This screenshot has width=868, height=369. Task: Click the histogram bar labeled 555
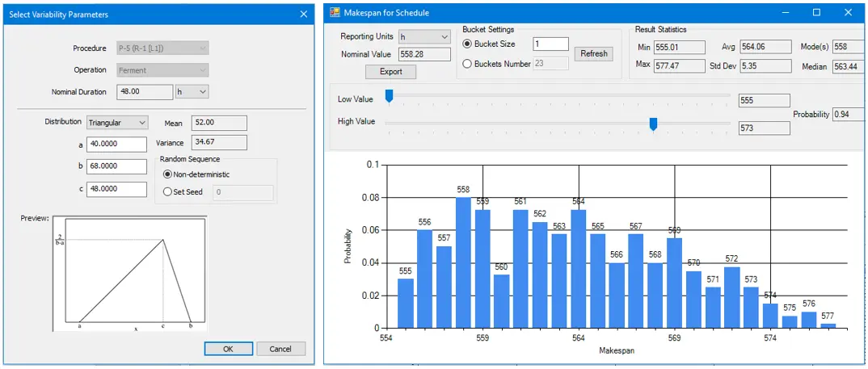click(x=406, y=303)
